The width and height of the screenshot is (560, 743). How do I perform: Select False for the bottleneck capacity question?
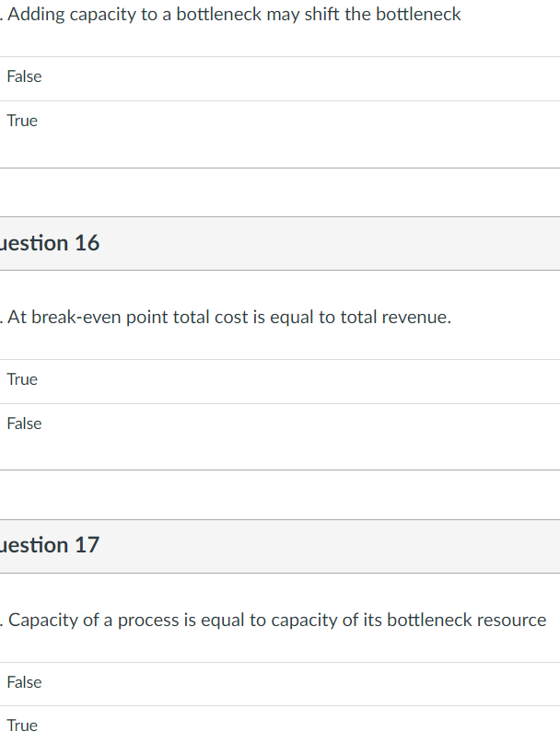[24, 76]
